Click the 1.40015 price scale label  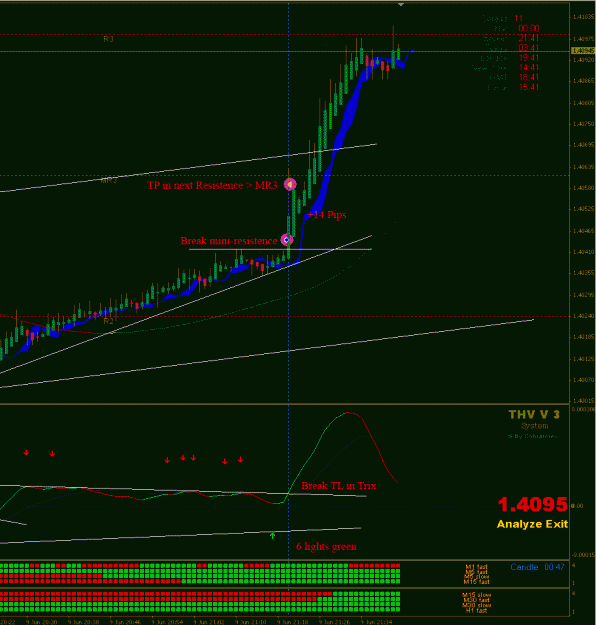point(583,401)
